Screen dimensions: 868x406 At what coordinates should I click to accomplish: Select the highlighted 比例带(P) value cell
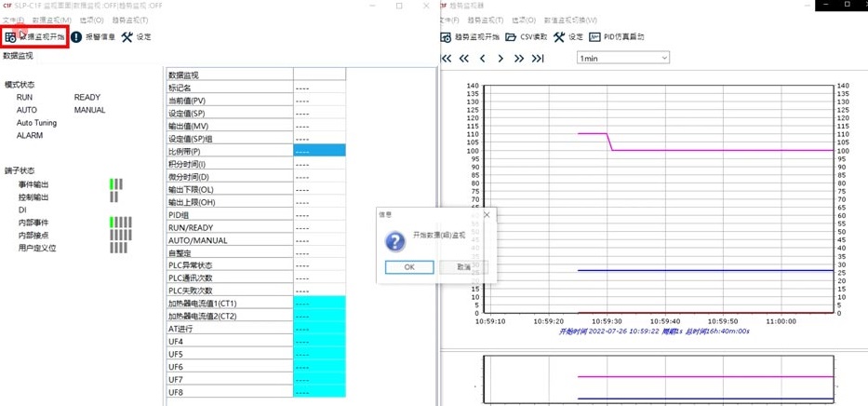click(x=319, y=151)
